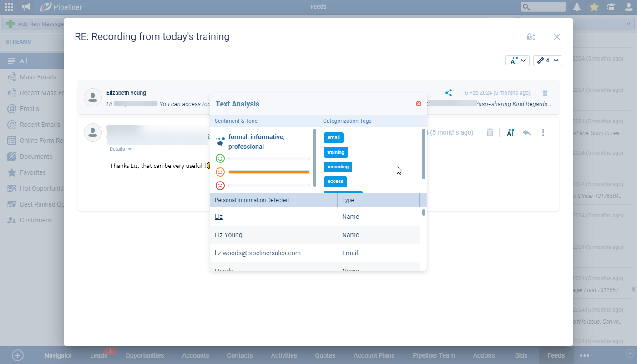Click the favorites star icon in top bar
Viewport: 637px width, 364px height.
[x=594, y=7]
